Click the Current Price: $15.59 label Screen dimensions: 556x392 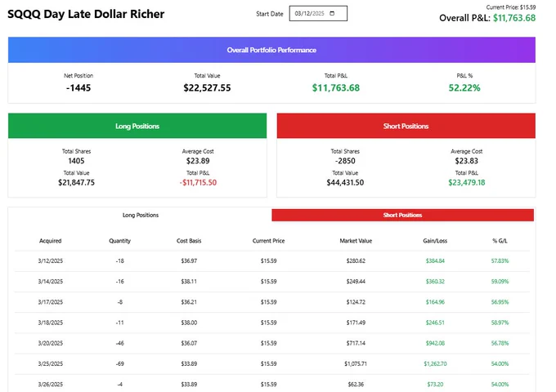click(510, 7)
